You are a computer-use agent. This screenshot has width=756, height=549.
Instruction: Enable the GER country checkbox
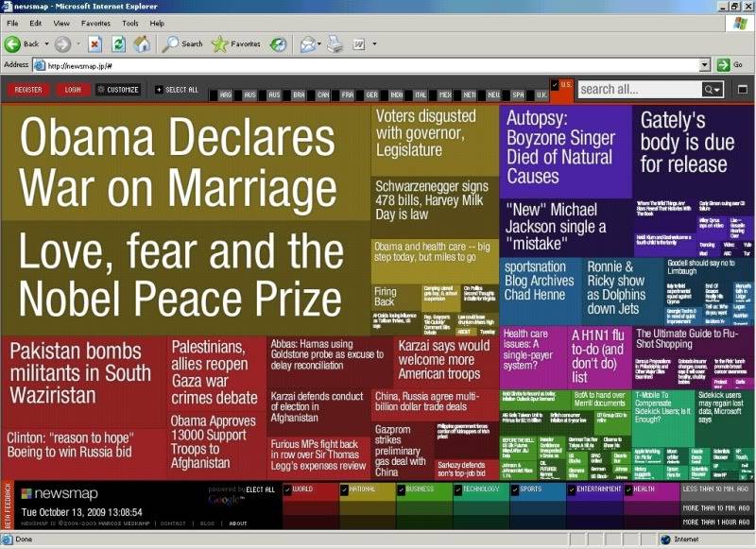(360, 95)
